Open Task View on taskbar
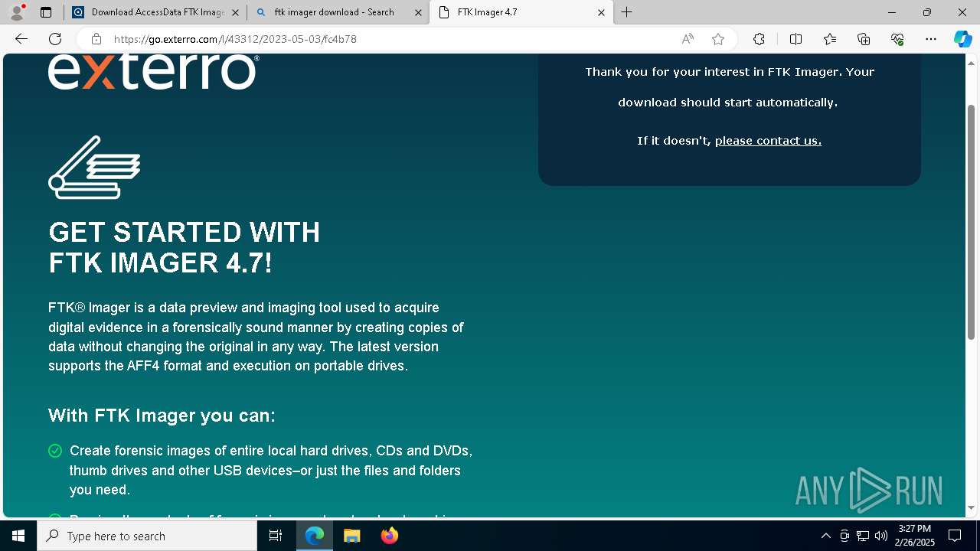This screenshot has width=980, height=551. tap(276, 536)
